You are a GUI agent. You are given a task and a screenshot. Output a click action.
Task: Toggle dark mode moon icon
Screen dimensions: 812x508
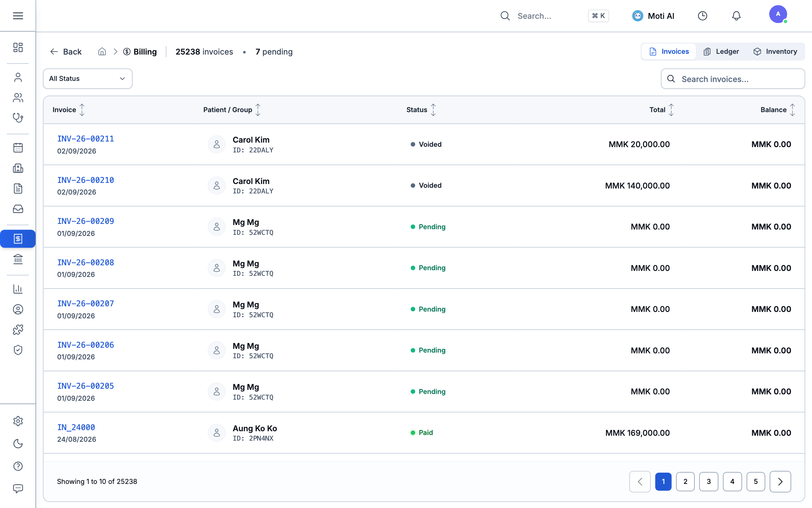point(18,444)
